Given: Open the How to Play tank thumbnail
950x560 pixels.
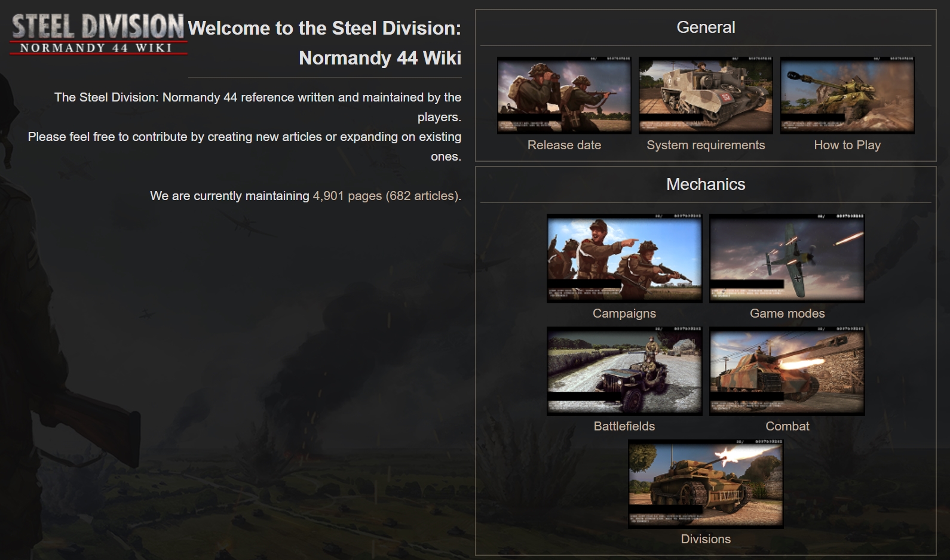Looking at the screenshot, I should (847, 96).
